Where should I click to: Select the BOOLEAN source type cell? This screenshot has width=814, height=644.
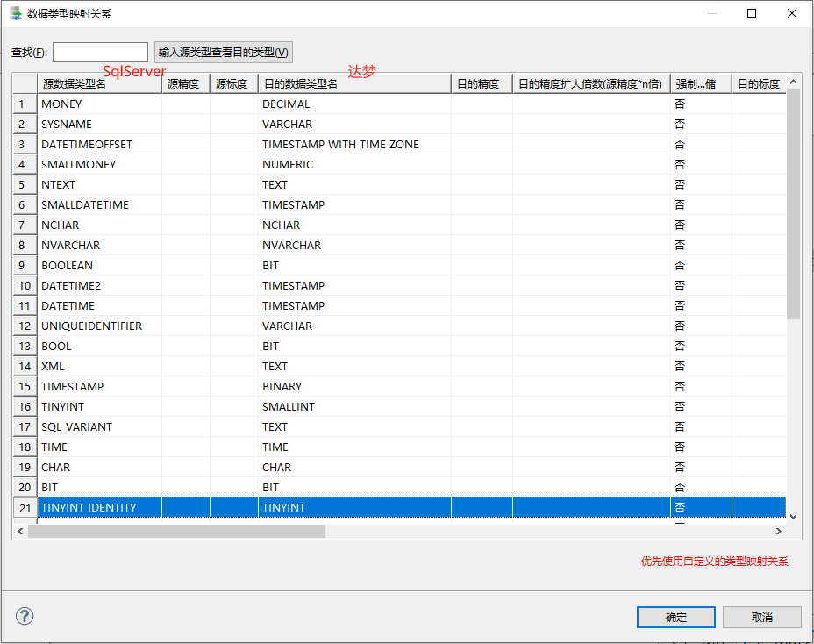point(100,265)
